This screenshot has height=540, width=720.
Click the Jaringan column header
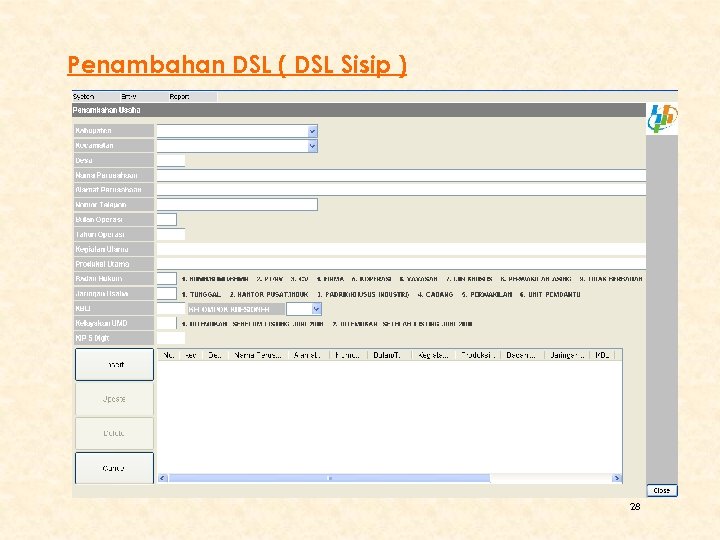pos(567,355)
